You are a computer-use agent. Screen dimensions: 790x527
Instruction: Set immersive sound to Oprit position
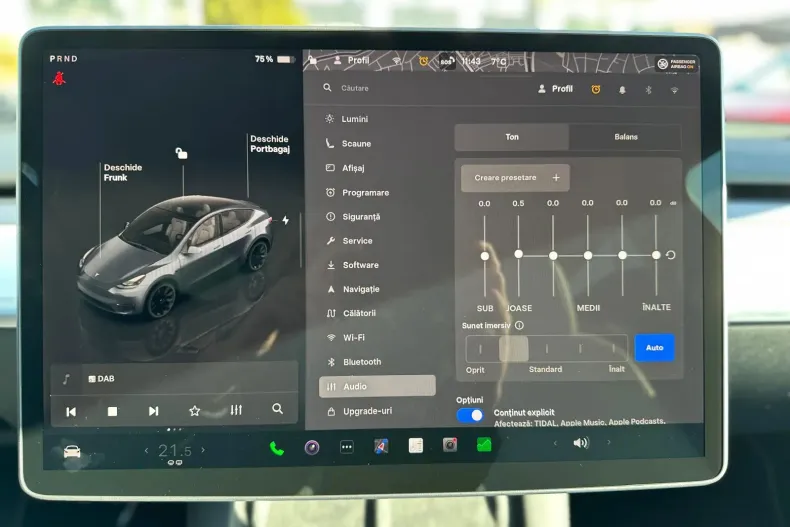pyautogui.click(x=480, y=349)
